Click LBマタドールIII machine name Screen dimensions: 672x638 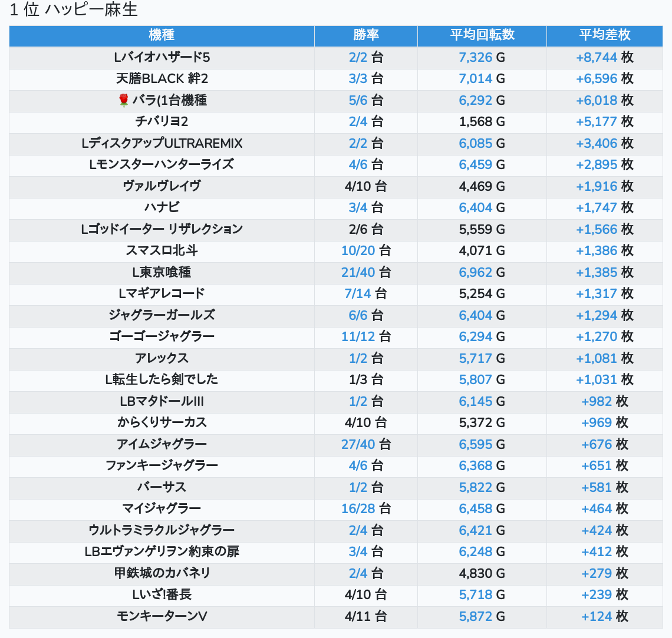point(162,401)
